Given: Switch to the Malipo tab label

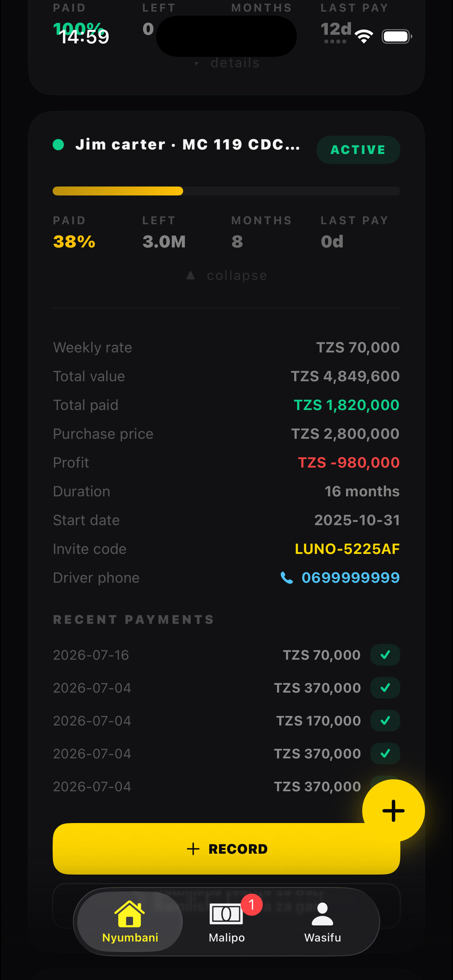Looking at the screenshot, I should click(x=226, y=937).
